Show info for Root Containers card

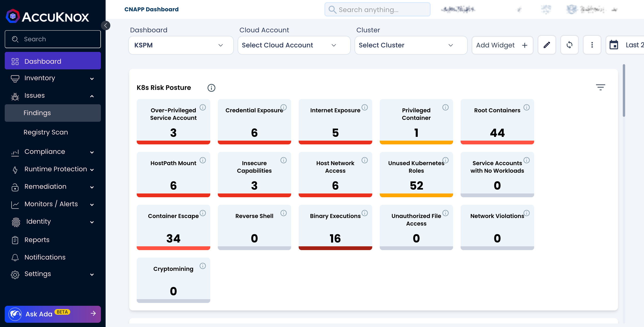[527, 107]
